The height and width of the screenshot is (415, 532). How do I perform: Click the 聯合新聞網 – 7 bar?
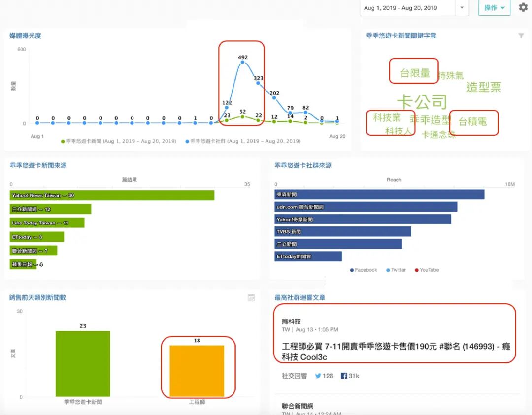coord(33,251)
